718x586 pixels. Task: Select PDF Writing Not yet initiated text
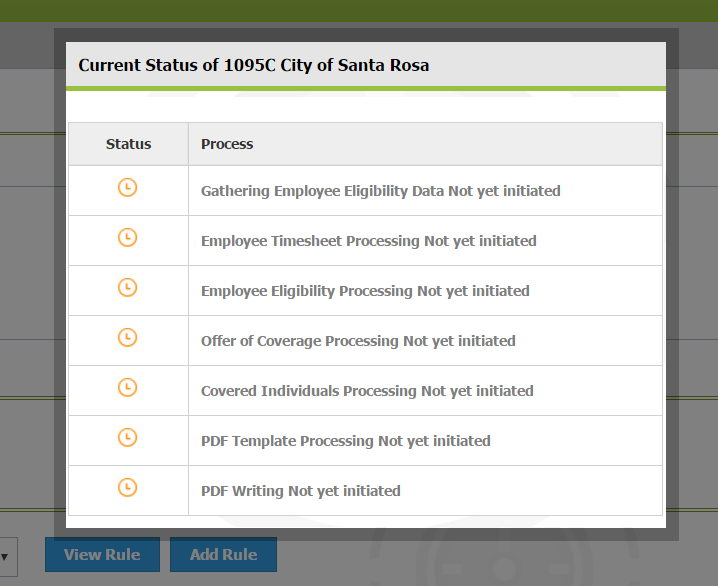301,490
